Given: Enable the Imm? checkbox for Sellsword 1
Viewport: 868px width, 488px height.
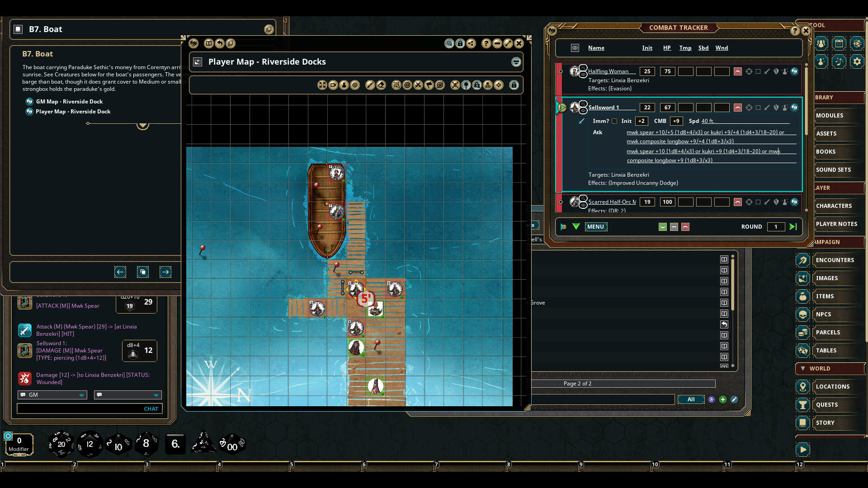Looking at the screenshot, I should tap(615, 121).
